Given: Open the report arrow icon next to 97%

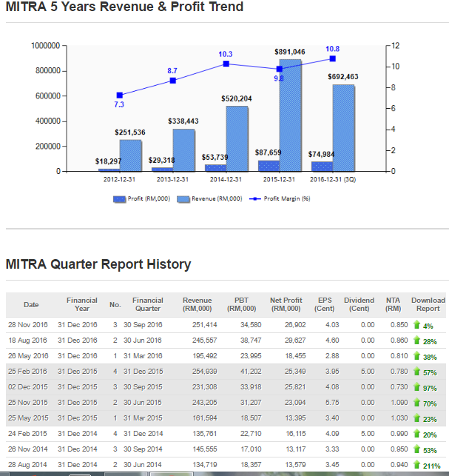Looking at the screenshot, I should coord(416,387).
